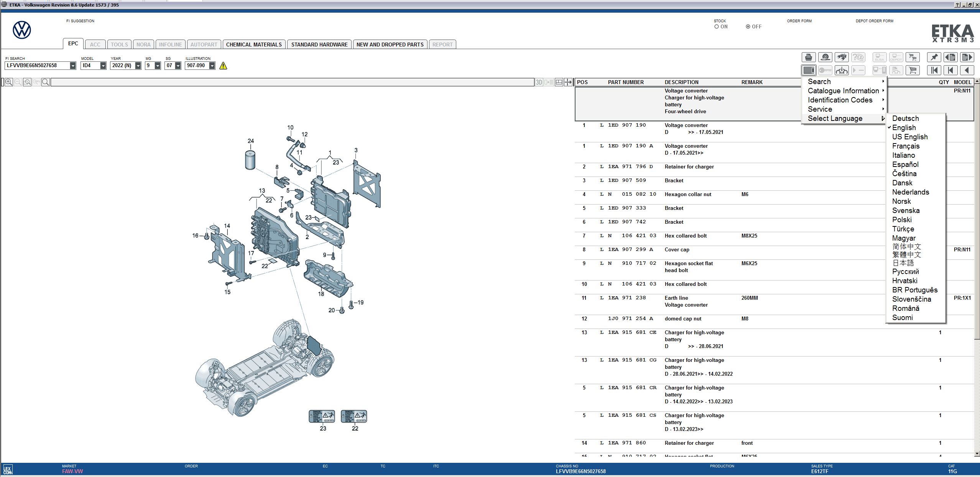Jump to first illustration double-bar arrow

(x=934, y=70)
